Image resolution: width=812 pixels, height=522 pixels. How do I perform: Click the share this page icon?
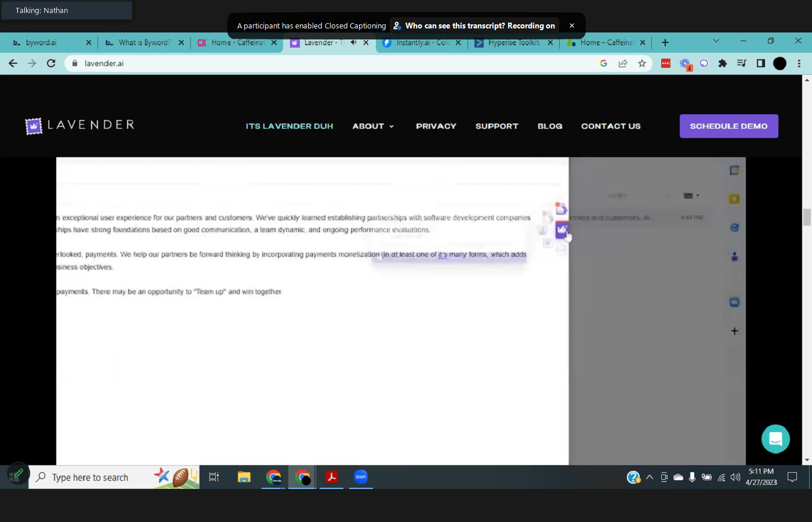[x=623, y=63]
